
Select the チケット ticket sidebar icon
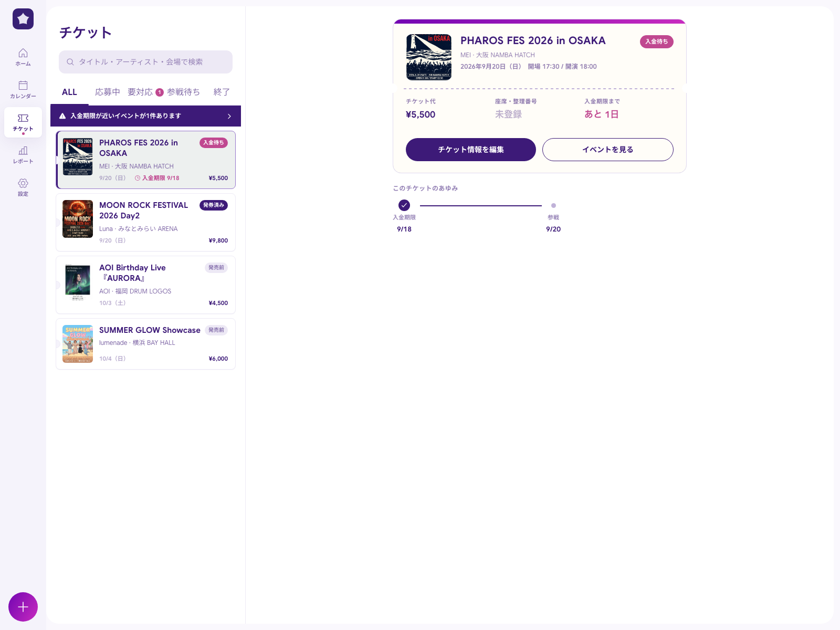pos(23,118)
